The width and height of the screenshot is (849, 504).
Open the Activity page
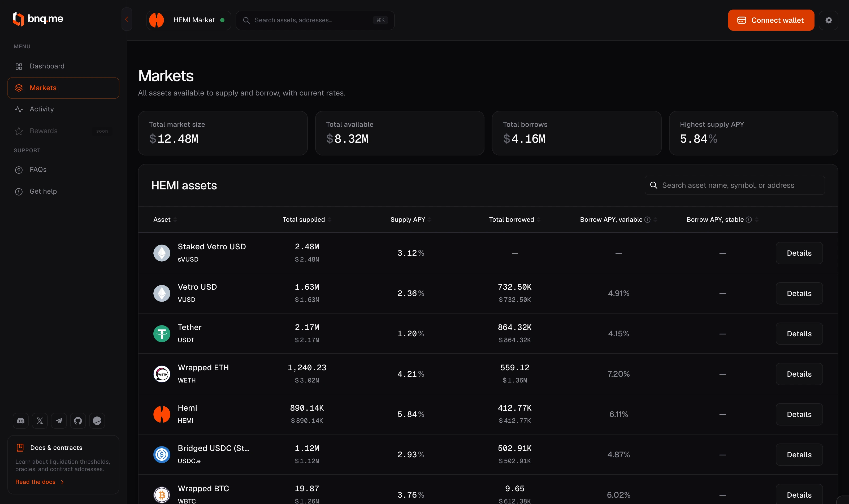pos(63,109)
